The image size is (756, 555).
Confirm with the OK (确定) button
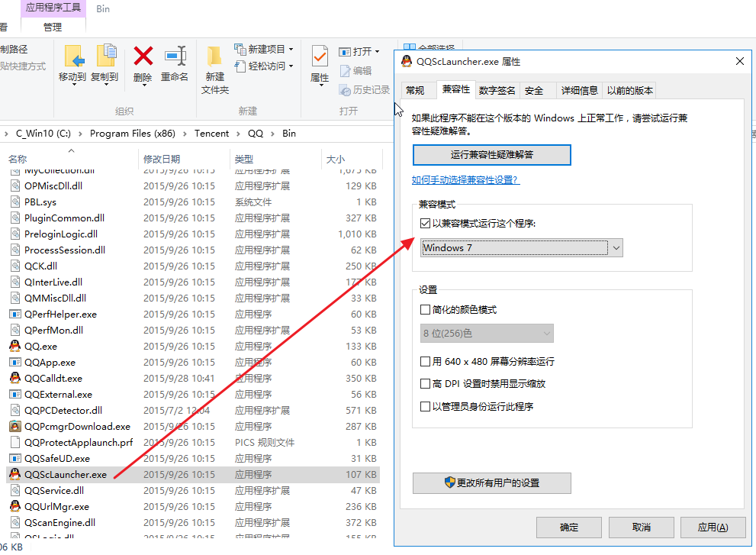(x=569, y=528)
